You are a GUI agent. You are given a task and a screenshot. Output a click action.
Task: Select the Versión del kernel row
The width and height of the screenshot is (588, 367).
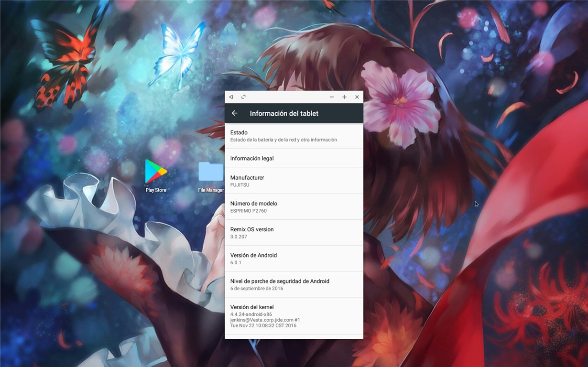[x=294, y=316]
